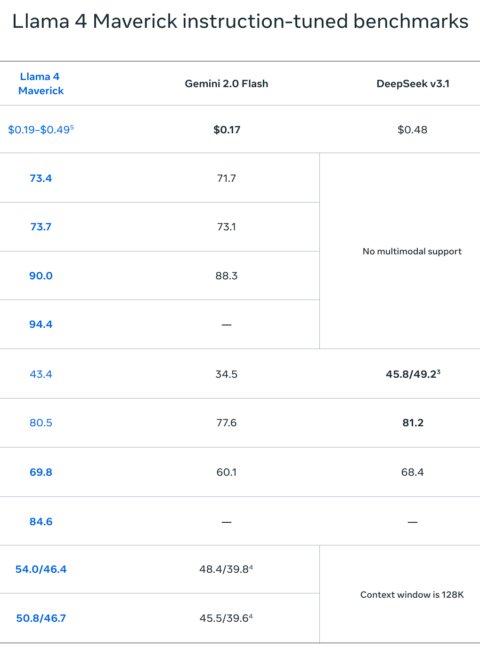Image resolution: width=480 pixels, height=650 pixels.
Task: Click the $0.48 DeepSeek price cell
Action: pos(412,130)
